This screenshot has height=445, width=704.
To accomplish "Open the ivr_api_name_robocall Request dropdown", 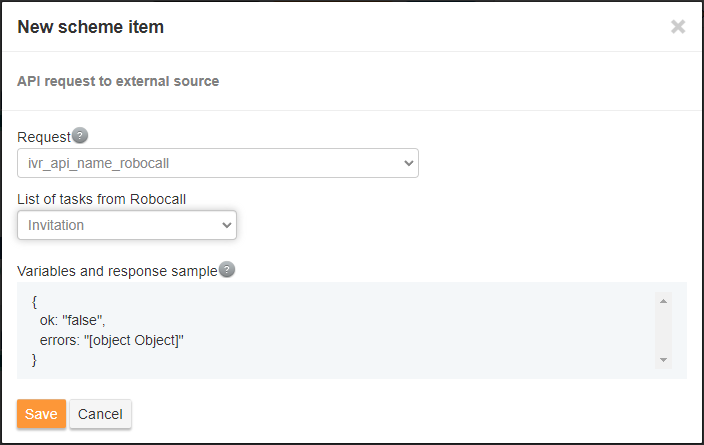I will tap(218, 162).
